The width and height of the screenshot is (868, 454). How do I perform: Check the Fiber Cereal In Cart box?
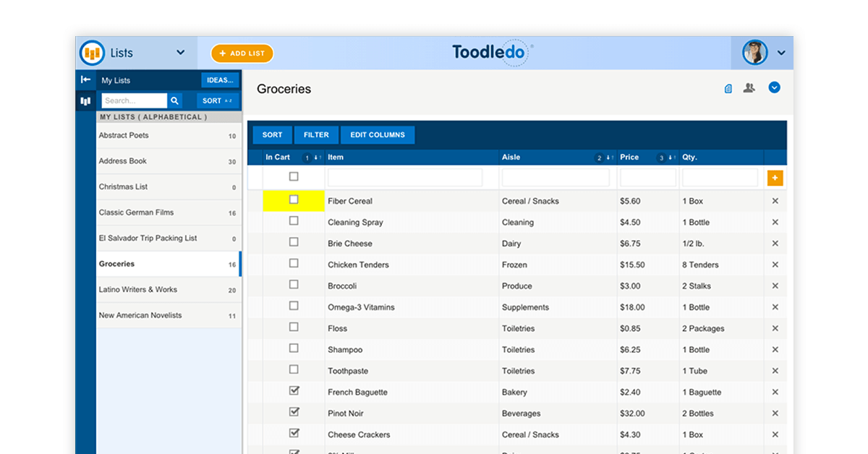coord(294,200)
